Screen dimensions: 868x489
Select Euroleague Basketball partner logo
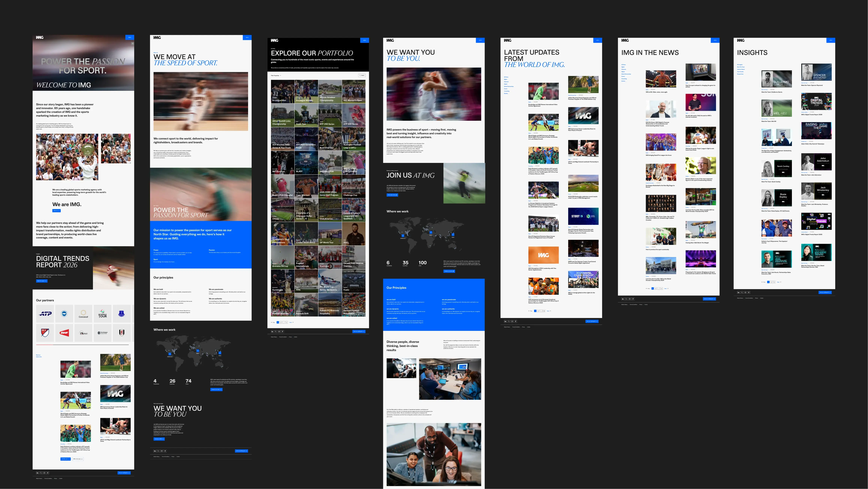(x=102, y=333)
